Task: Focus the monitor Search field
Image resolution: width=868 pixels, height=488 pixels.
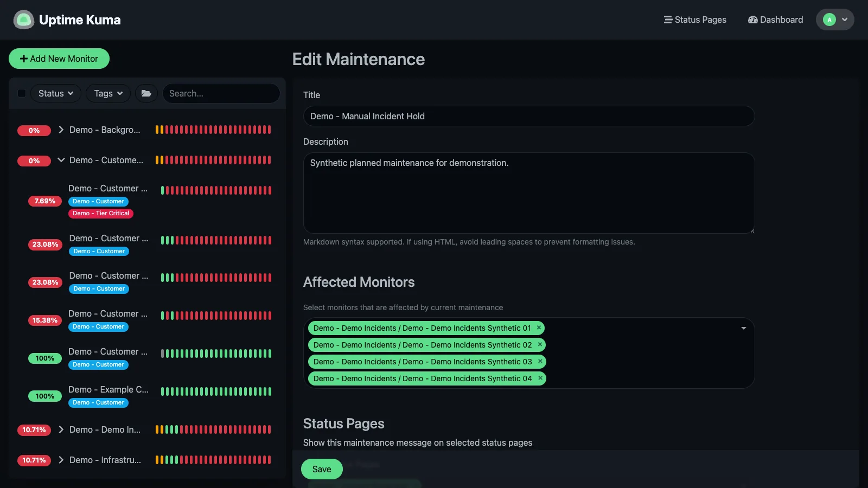Action: coord(221,93)
